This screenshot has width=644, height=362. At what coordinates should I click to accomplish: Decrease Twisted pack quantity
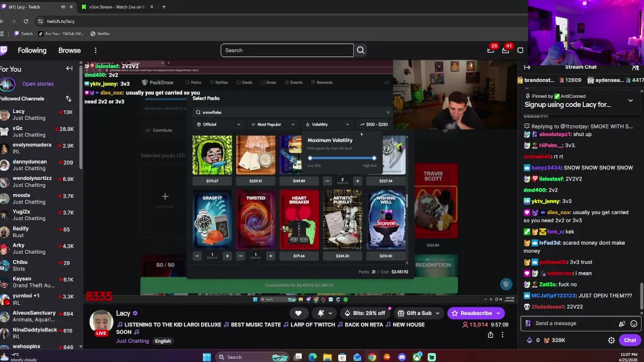(x=240, y=256)
